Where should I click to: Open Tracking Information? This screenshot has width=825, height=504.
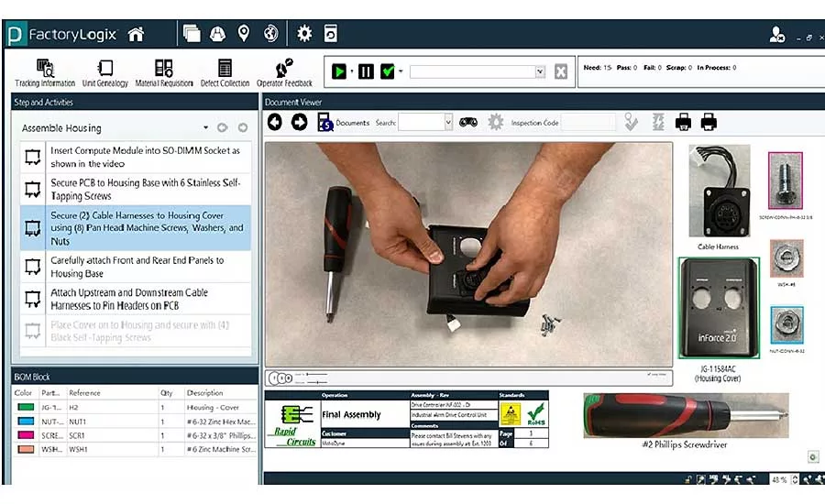pyautogui.click(x=45, y=73)
